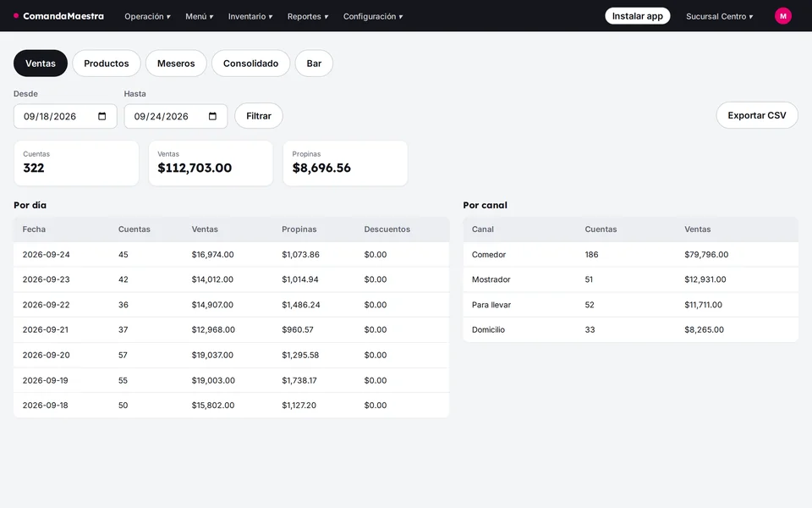This screenshot has height=508, width=812.
Task: Click the Mostrador channel row
Action: click(630, 279)
